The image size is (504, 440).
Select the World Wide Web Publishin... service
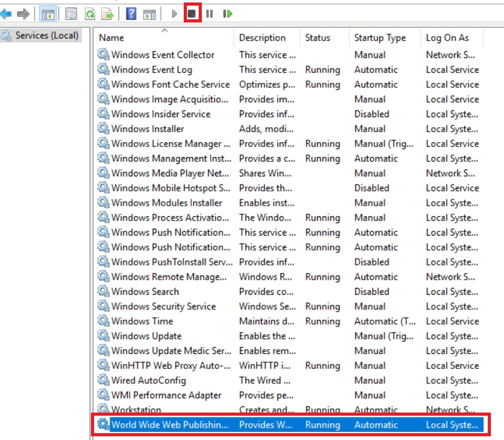tap(290, 424)
